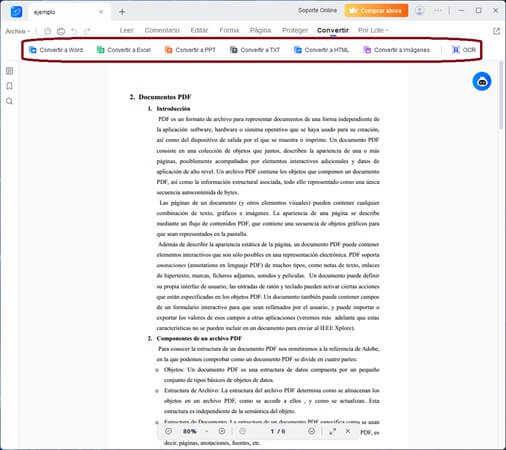The image size is (506, 450).
Task: Switch to the Forma tab
Action: (x=229, y=30)
